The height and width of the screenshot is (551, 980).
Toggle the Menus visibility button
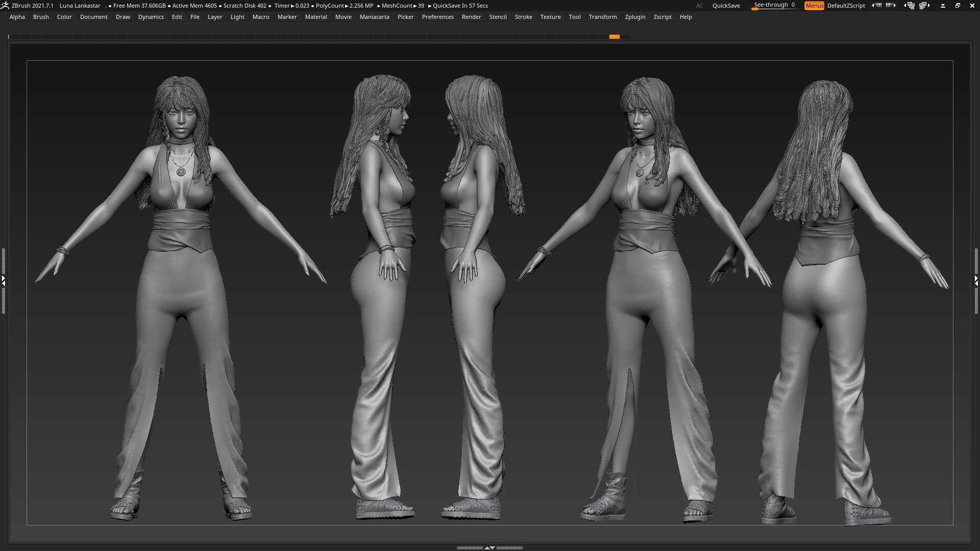point(814,6)
